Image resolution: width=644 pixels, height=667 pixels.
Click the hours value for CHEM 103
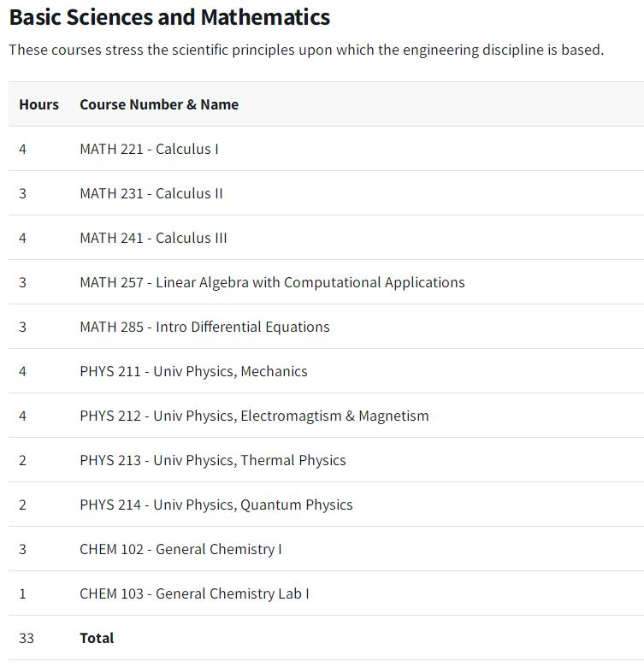(22, 593)
